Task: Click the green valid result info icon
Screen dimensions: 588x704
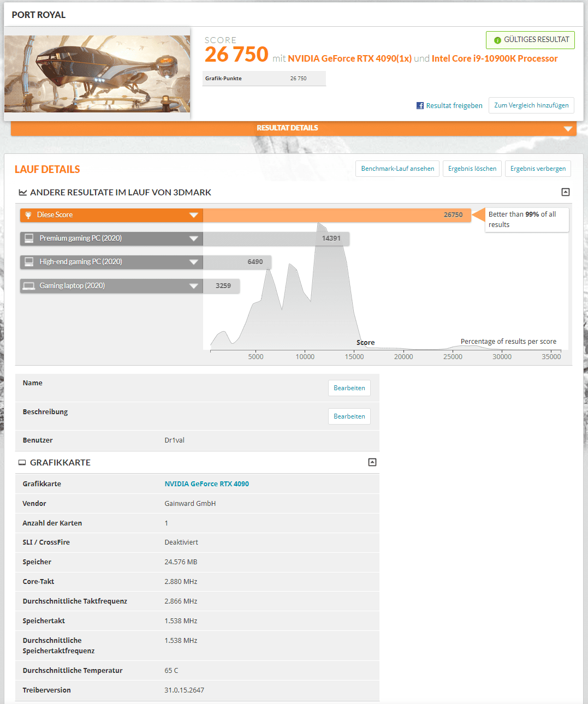Action: click(x=497, y=40)
